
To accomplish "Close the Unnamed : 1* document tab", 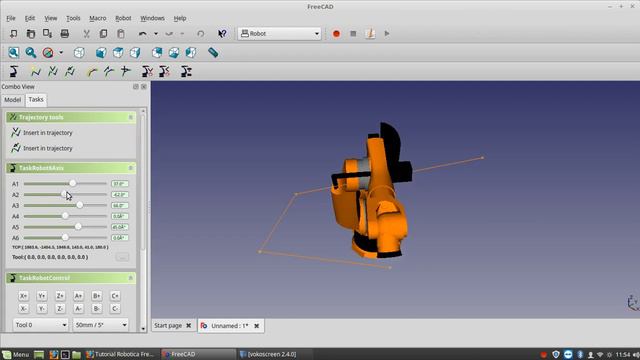I will click(257, 326).
